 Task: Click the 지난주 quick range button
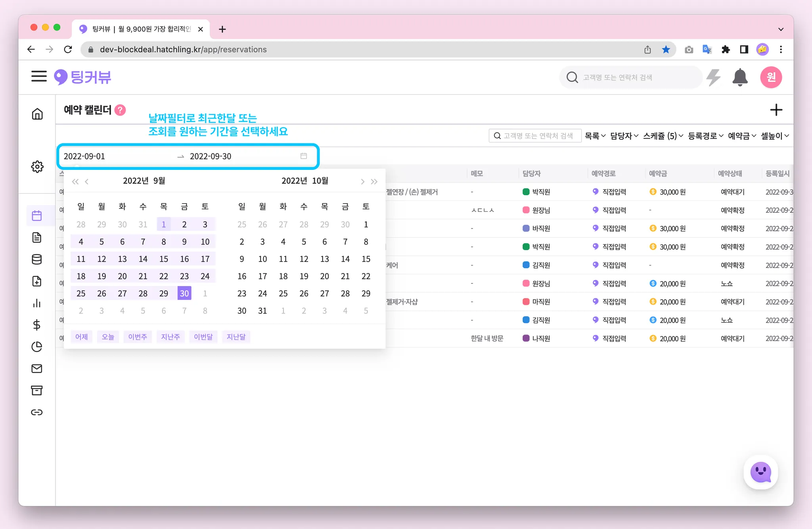pos(170,337)
